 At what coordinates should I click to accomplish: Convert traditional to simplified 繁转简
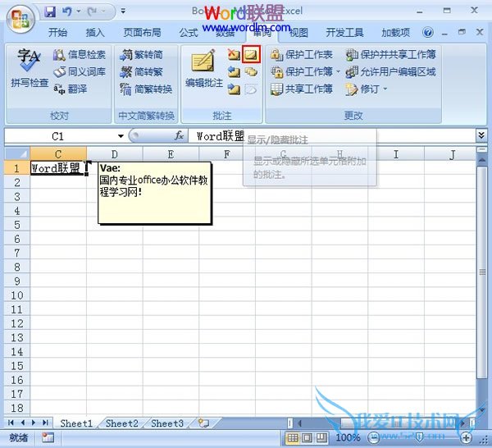tap(141, 55)
